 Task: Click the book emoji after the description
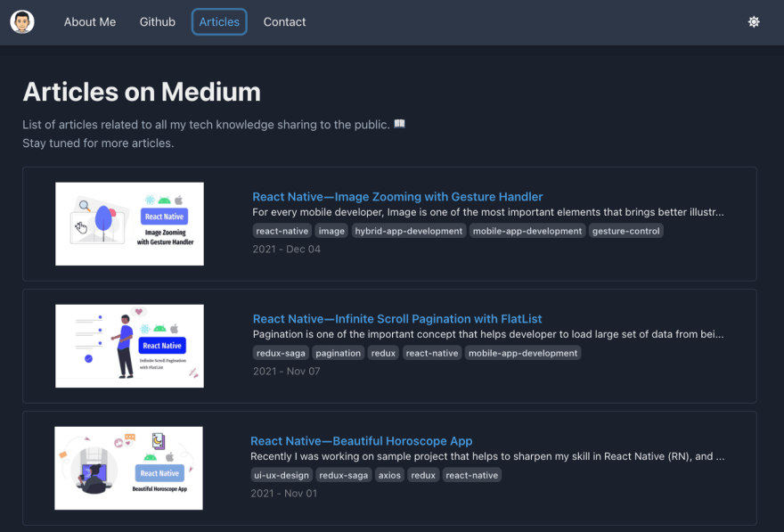pos(399,124)
